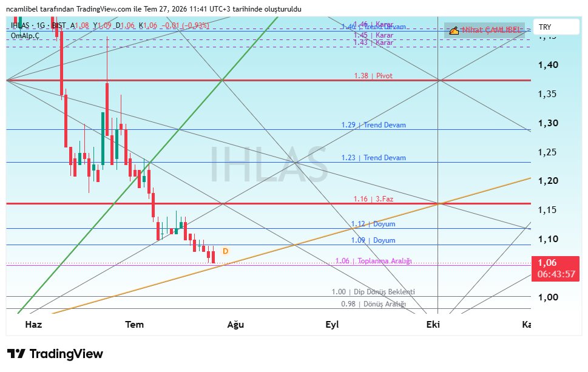
Task: Click the Haz month on time axis
Action: (33, 325)
